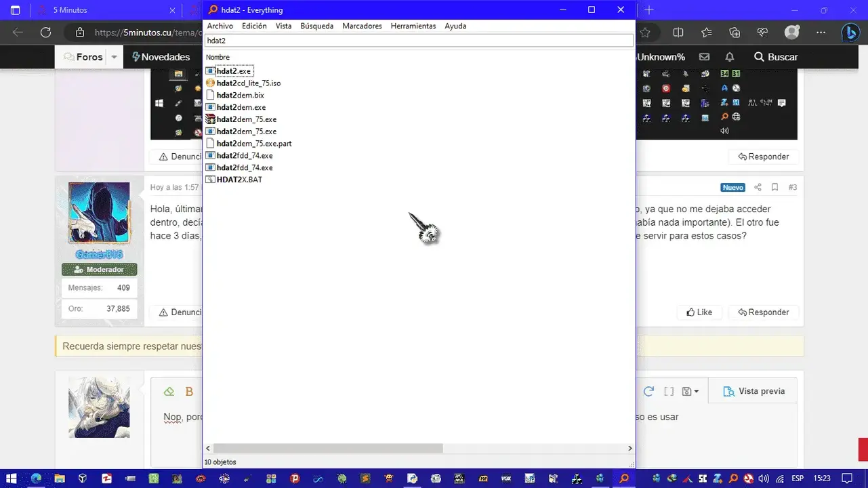Open the Búsqueda menu in Everything
Viewport: 868px width, 488px height.
tap(316, 26)
